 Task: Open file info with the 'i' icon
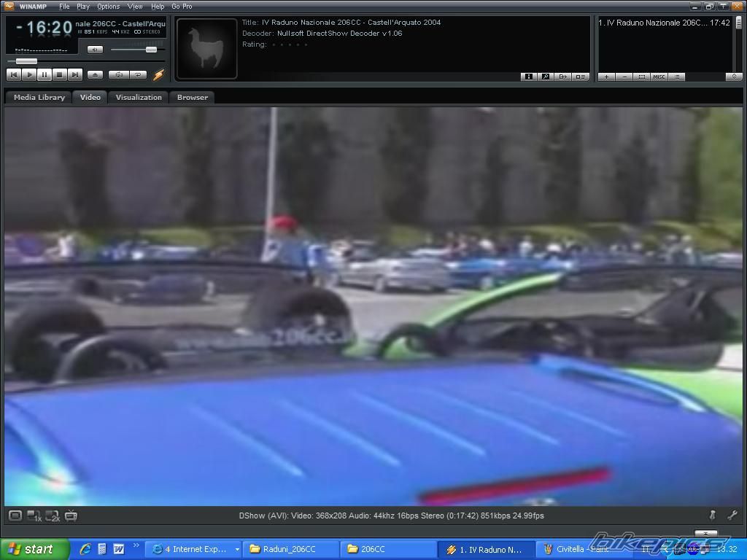(x=528, y=77)
